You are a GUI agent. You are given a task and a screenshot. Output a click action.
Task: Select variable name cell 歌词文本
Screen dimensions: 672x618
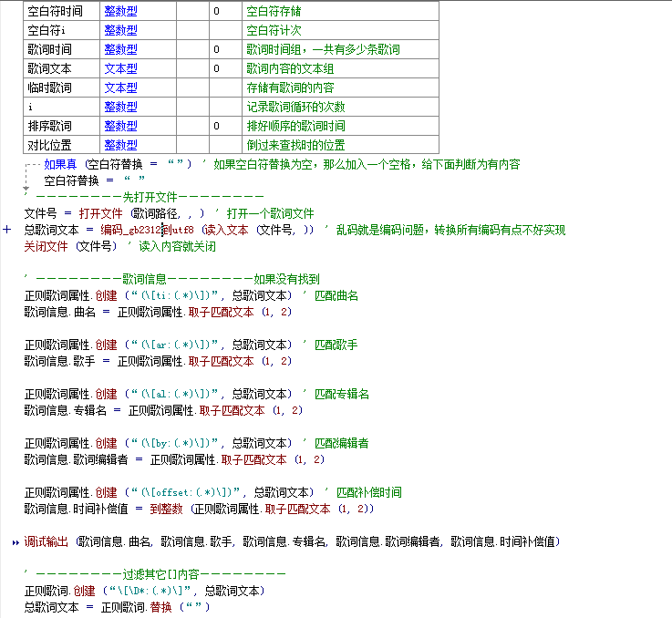pos(61,68)
